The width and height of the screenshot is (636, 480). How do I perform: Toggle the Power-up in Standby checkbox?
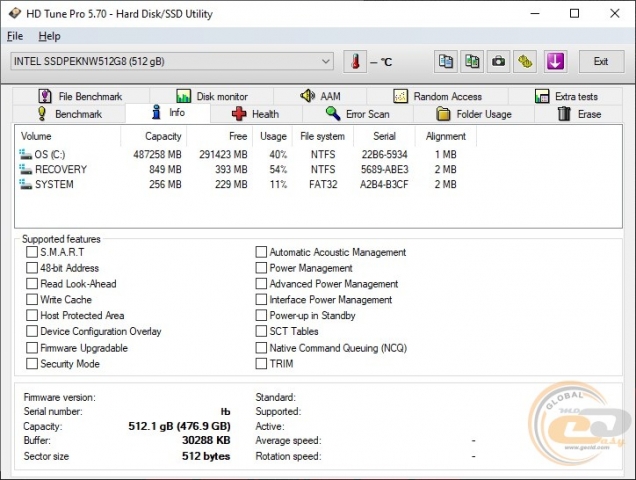261,315
